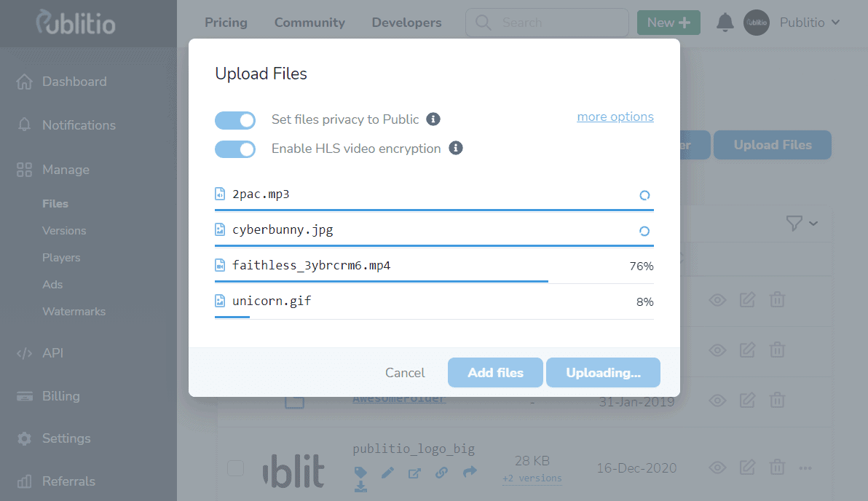Disable the HLS video encryption switch
This screenshot has height=501, width=868.
click(x=235, y=149)
